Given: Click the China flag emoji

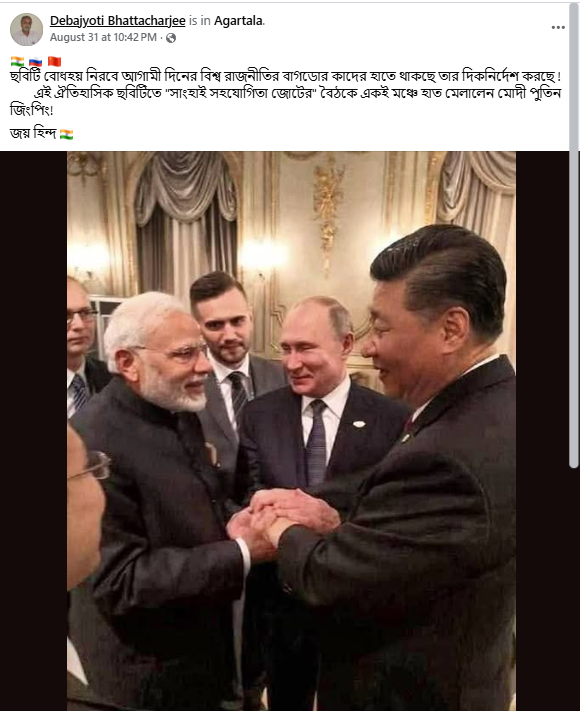Looking at the screenshot, I should point(54,61).
